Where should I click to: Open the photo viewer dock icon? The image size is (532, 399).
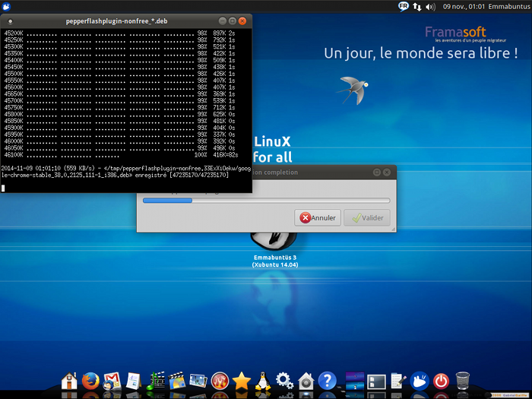198,380
